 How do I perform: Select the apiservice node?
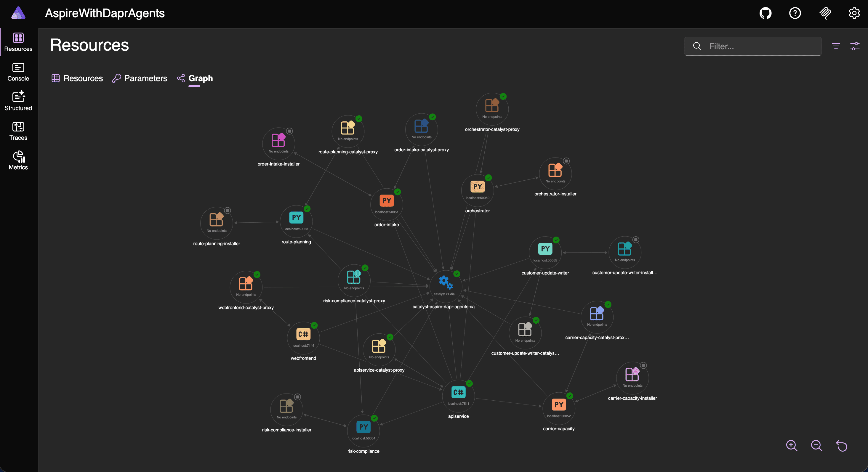click(x=458, y=396)
